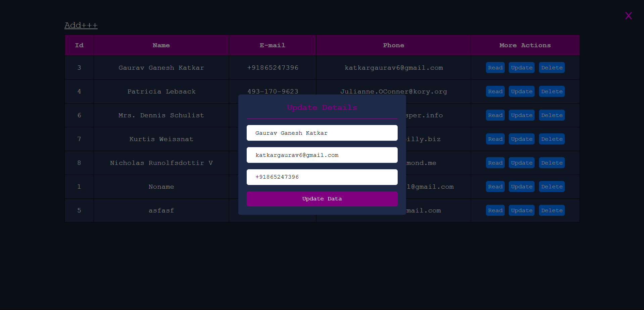Delete the Mrs. Dennis Schulist record
The image size is (644, 310).
click(x=552, y=115)
